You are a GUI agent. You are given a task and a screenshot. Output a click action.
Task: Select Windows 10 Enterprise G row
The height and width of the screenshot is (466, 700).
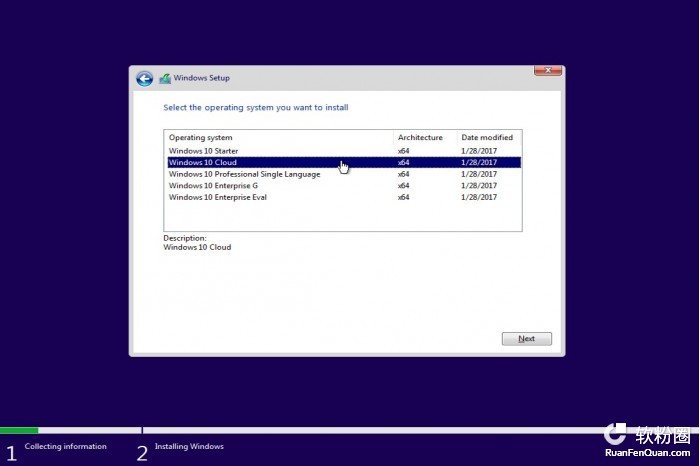coord(344,186)
